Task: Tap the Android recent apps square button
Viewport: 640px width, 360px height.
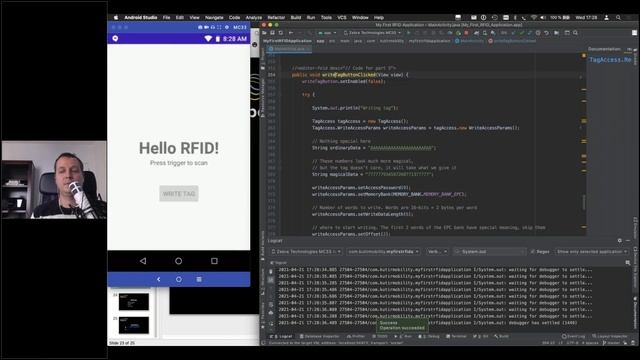Action: click(214, 261)
